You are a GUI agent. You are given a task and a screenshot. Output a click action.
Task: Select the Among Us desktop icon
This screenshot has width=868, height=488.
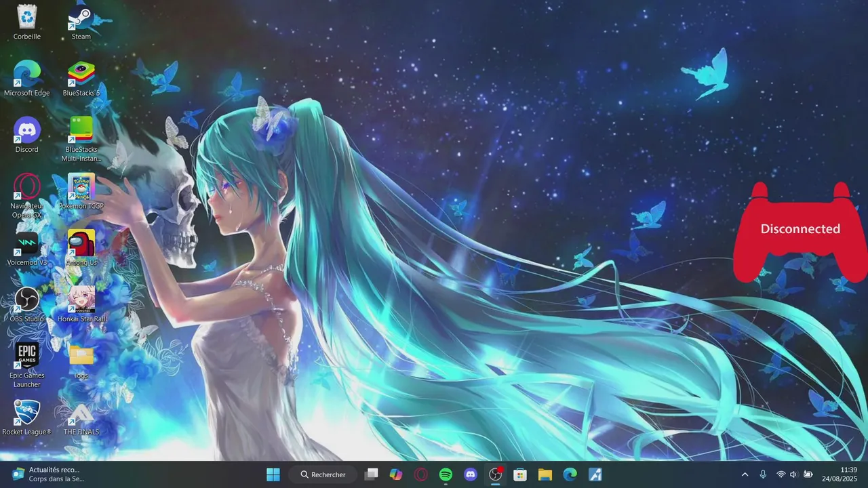click(x=81, y=248)
